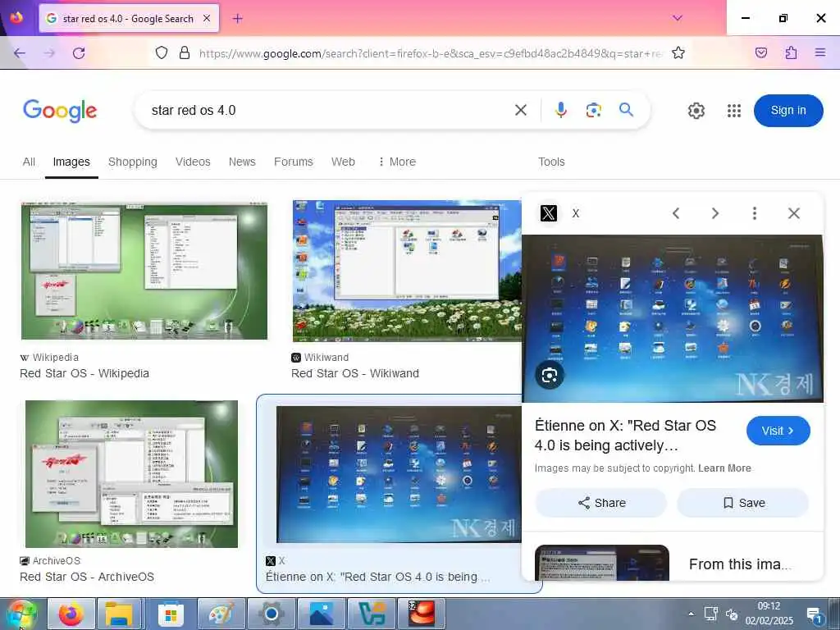Start voice search with the microphone icon
This screenshot has height=630, width=840.
tap(561, 111)
